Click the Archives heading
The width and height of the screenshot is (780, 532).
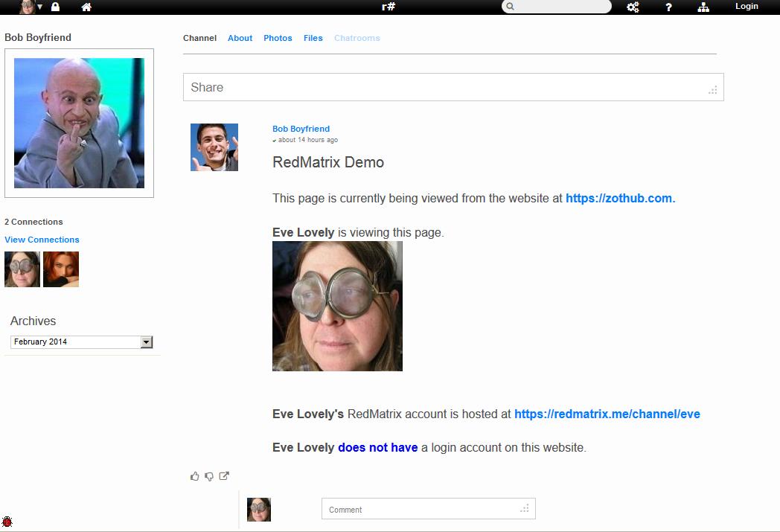[33, 321]
